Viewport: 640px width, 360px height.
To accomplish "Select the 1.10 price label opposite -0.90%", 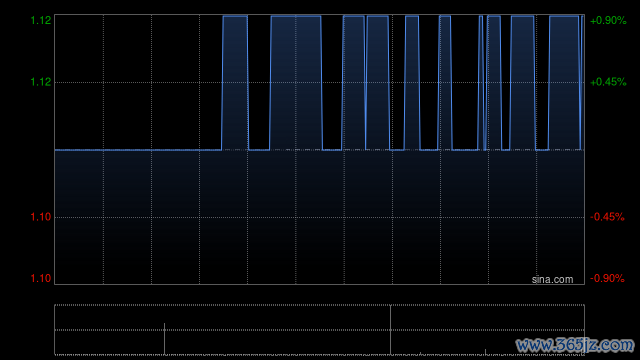I will tap(41, 278).
